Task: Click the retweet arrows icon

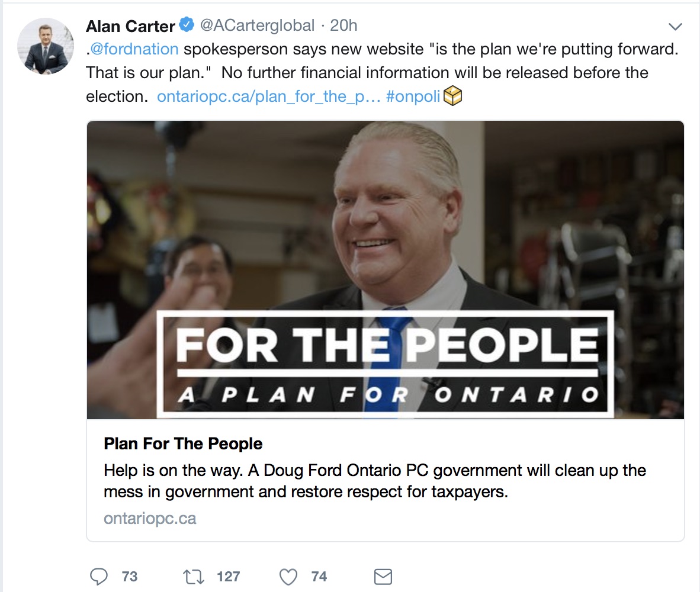Action: [194, 577]
